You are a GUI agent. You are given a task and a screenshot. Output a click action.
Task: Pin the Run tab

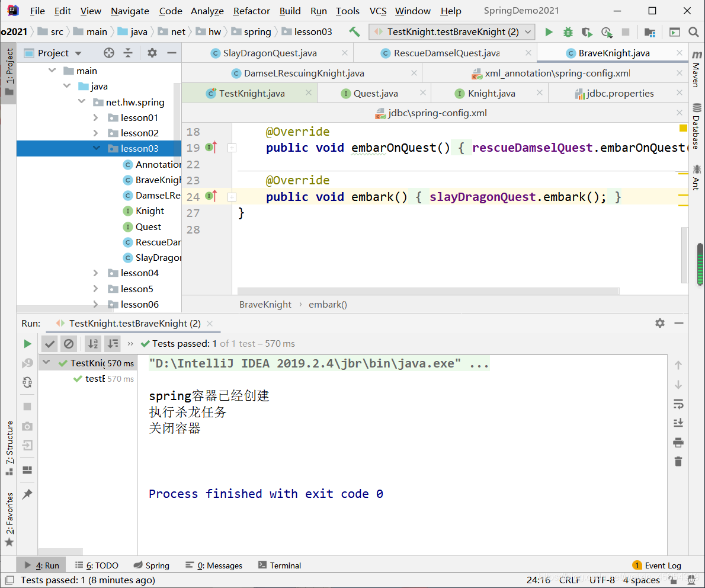pyautogui.click(x=27, y=494)
